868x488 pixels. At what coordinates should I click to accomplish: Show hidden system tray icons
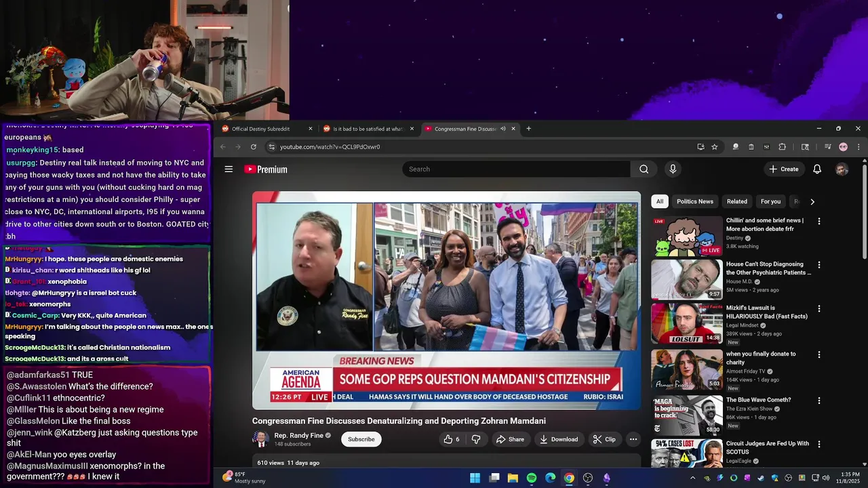[x=692, y=478]
